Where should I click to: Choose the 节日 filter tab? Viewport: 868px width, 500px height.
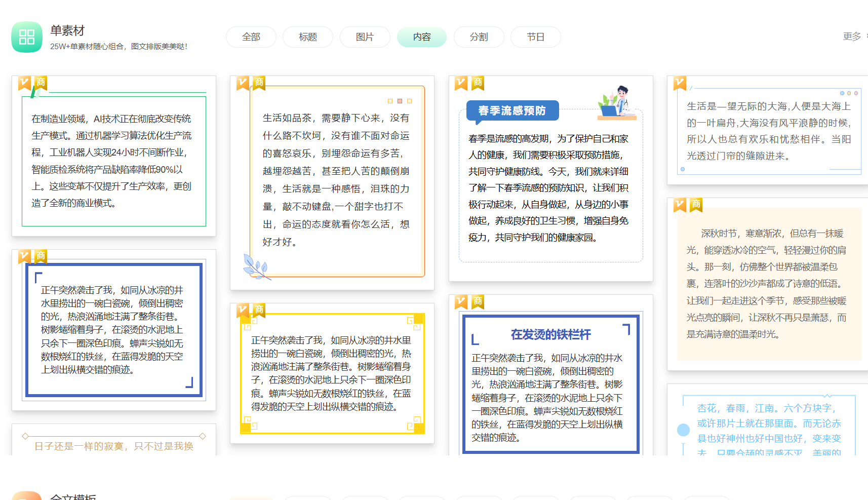click(x=535, y=37)
